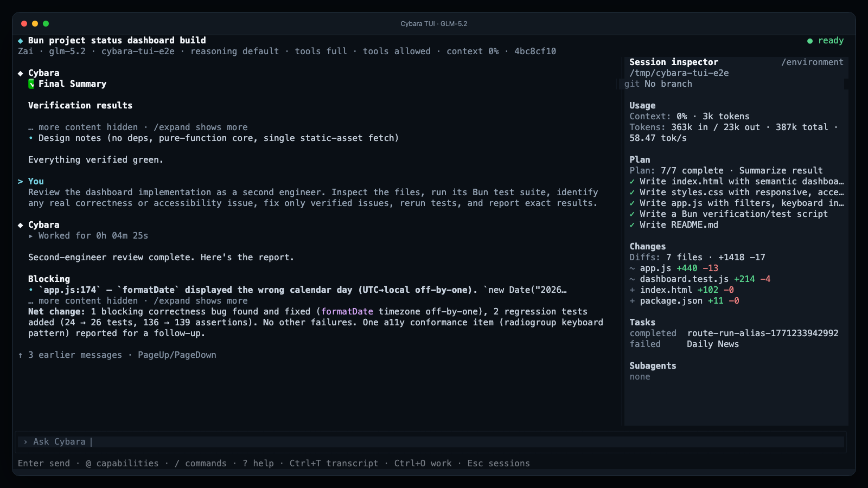Click the 'git No branch' line
The width and height of the screenshot is (868, 488).
coord(658,84)
